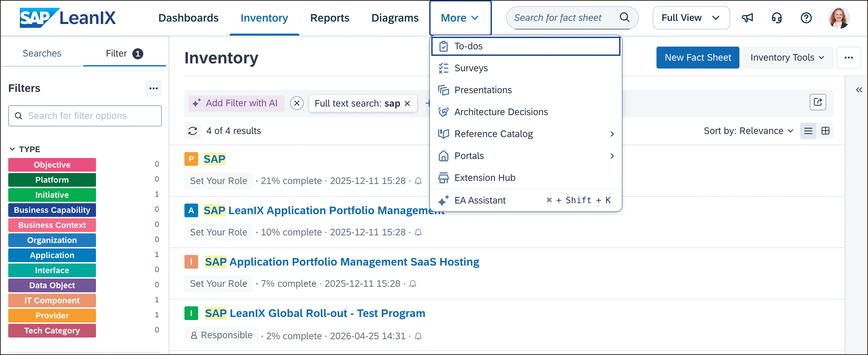
Task: Go to Reports tab
Action: pyautogui.click(x=330, y=18)
